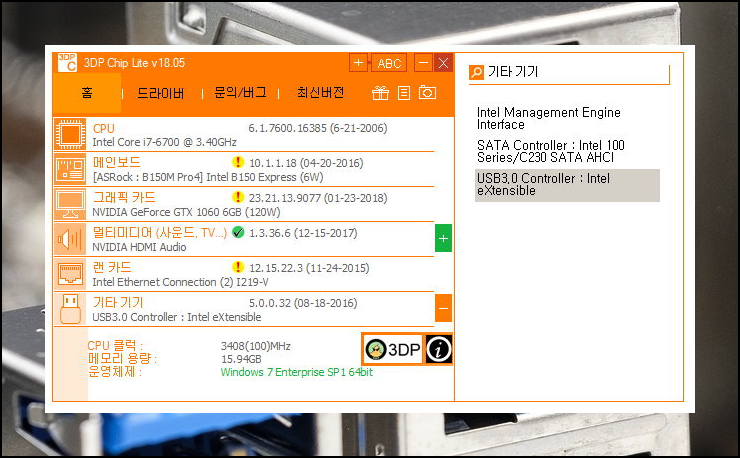Close the 3DP Chip window

pyautogui.click(x=443, y=63)
